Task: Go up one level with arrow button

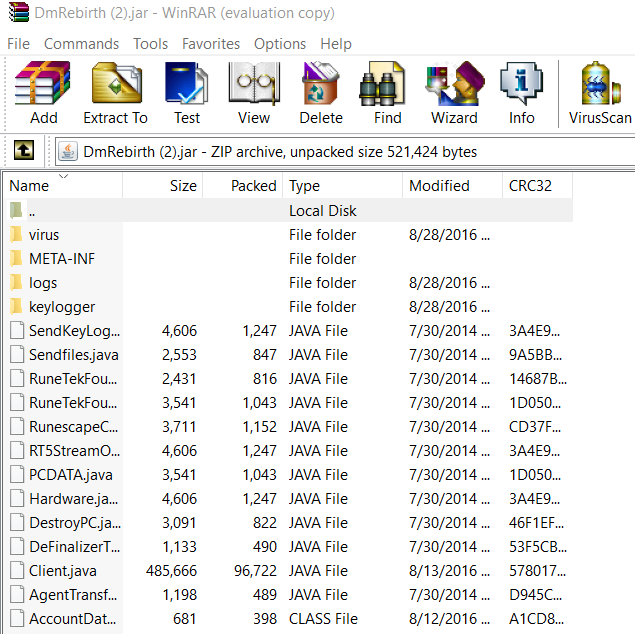Action: [x=24, y=150]
